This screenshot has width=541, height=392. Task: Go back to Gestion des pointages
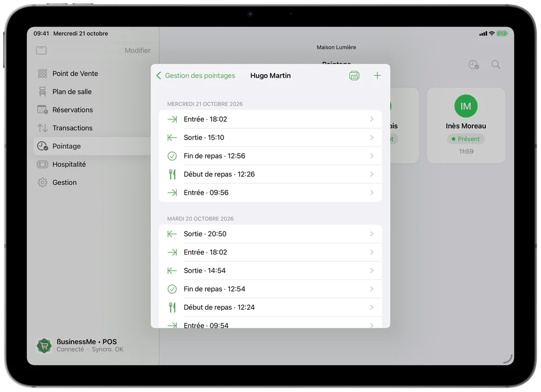point(196,76)
